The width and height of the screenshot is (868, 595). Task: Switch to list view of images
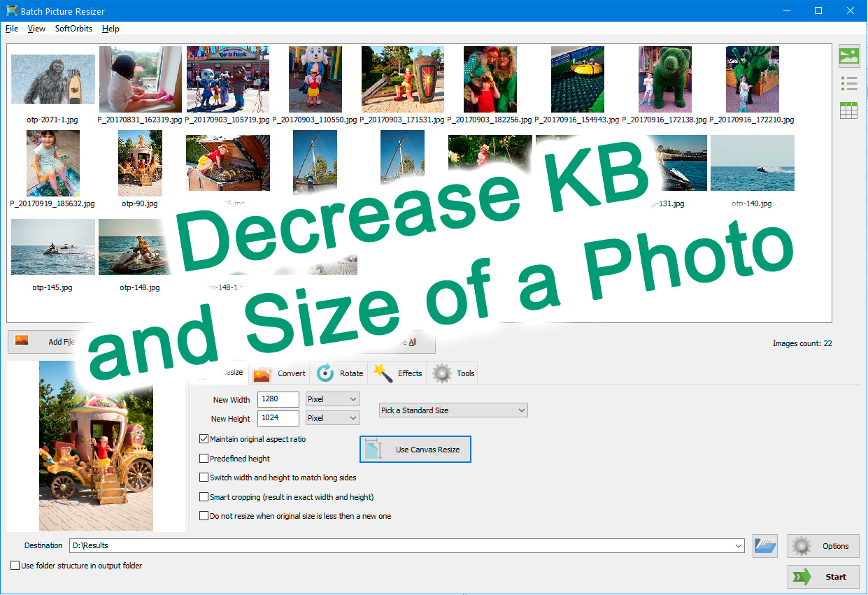coord(849,83)
